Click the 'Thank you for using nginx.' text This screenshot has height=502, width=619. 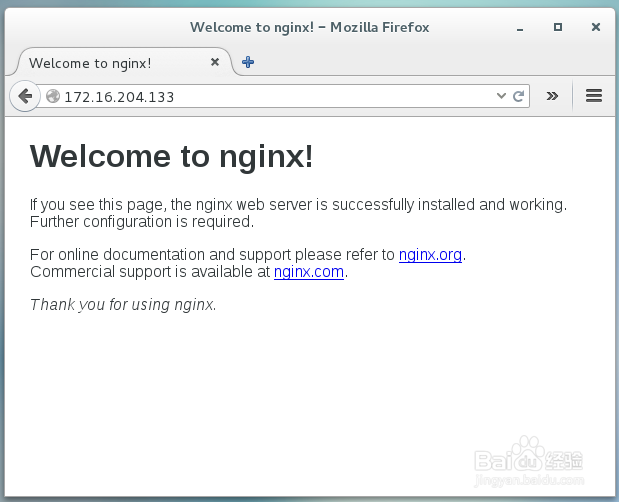[123, 305]
